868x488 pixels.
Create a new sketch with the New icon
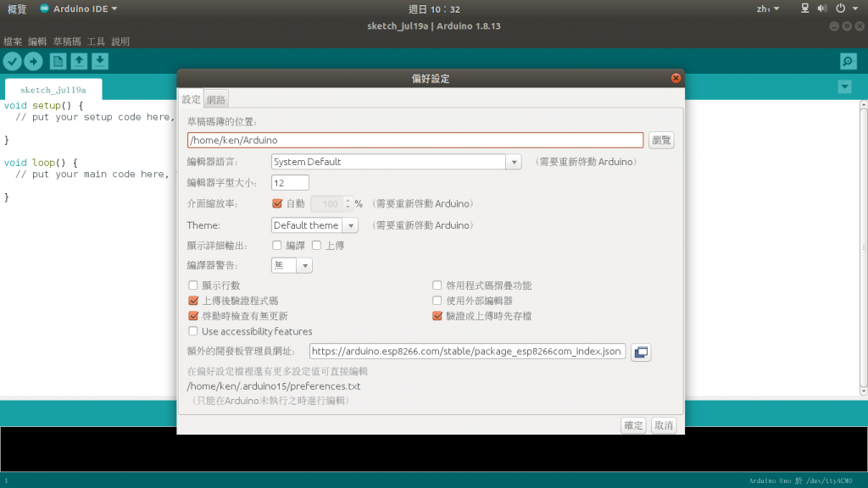point(58,61)
